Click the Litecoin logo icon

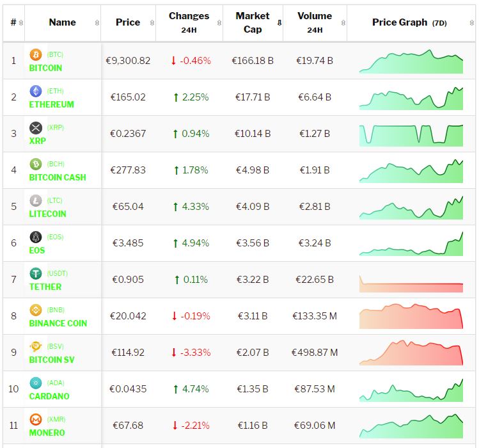(x=36, y=201)
